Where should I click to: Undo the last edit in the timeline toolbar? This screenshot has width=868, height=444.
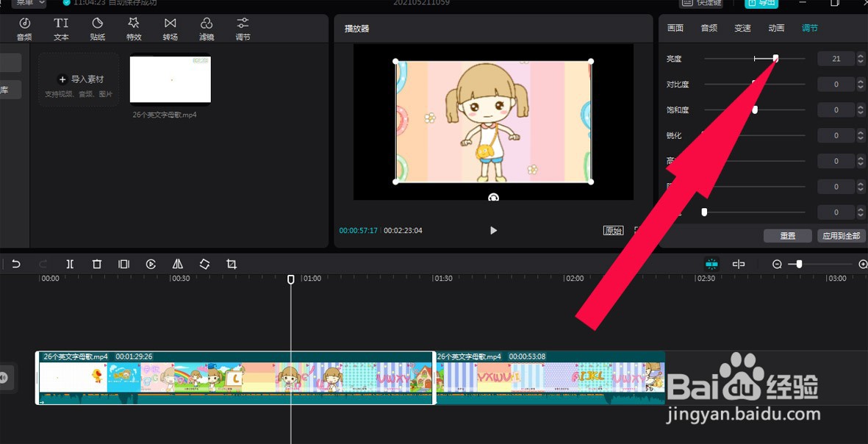(16, 265)
